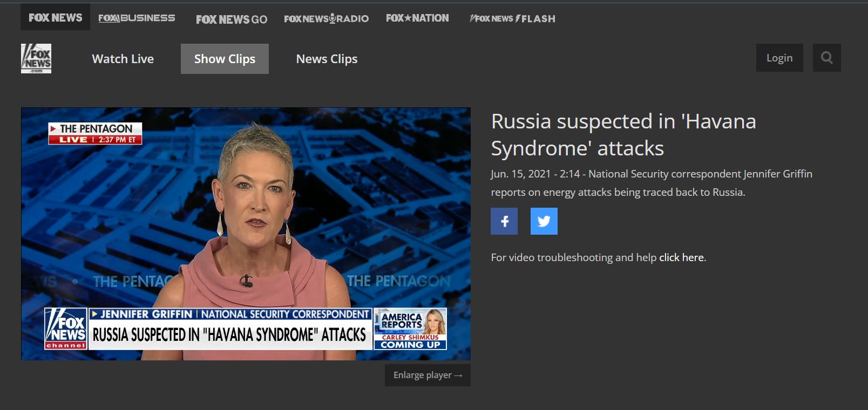Visit Fox Nation
Viewport: 868px width, 410px height.
tap(417, 18)
